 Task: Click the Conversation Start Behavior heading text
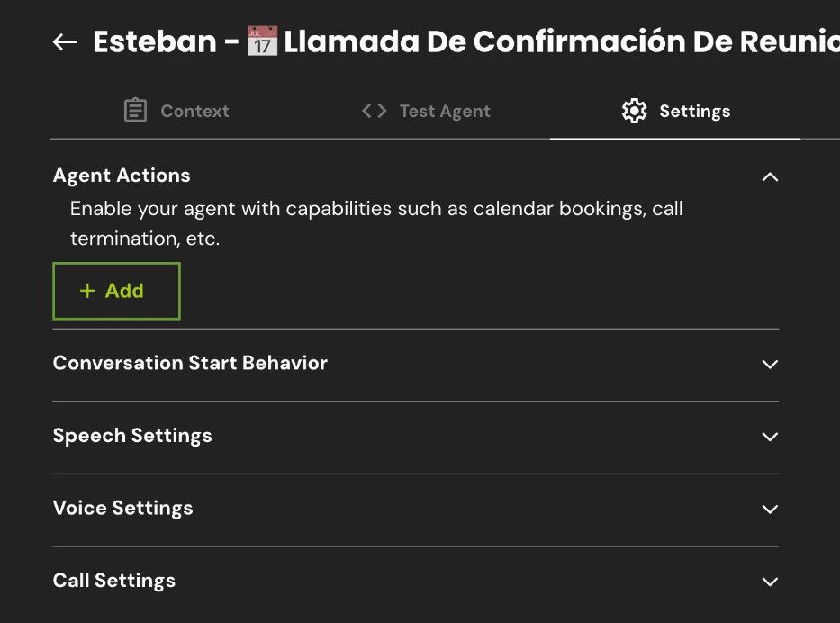190,363
